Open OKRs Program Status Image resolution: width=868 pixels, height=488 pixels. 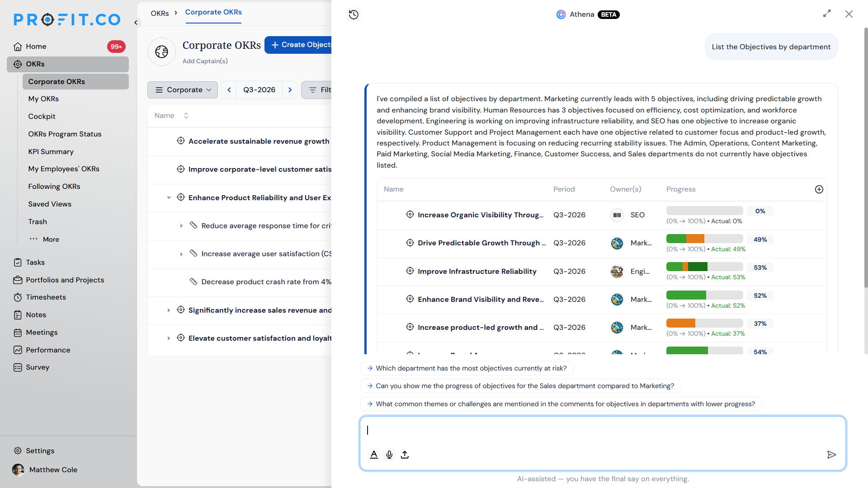point(65,134)
